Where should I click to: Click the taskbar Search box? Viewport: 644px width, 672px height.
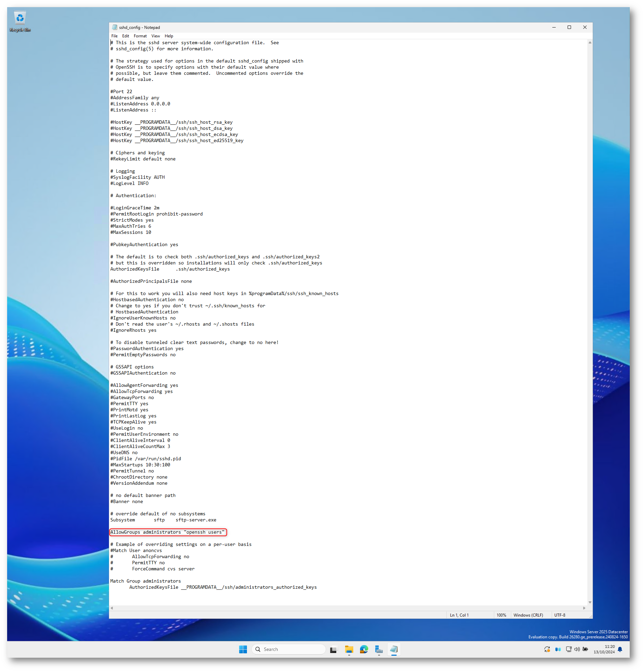[288, 649]
